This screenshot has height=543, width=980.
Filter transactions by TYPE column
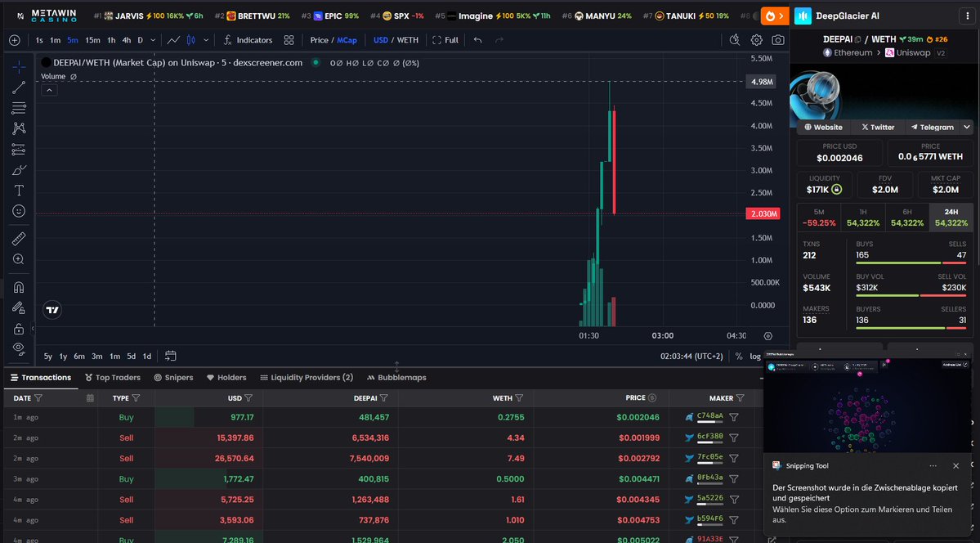pos(136,398)
